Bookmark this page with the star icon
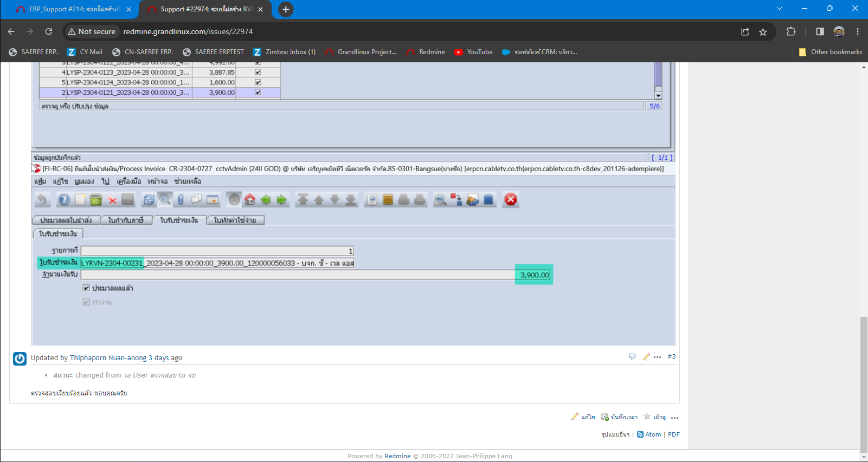The image size is (868, 462). (x=763, y=32)
